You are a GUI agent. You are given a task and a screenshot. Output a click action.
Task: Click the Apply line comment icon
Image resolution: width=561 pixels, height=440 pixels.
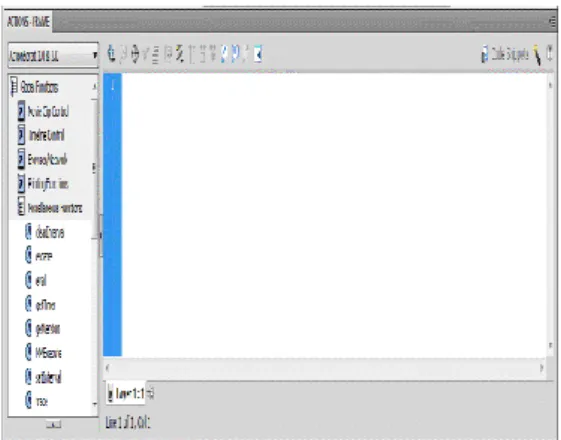tap(236, 55)
